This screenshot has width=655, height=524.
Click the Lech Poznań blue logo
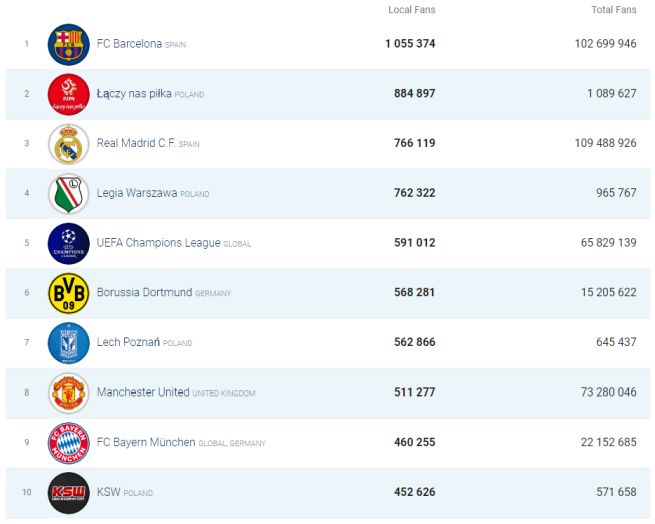coord(69,343)
